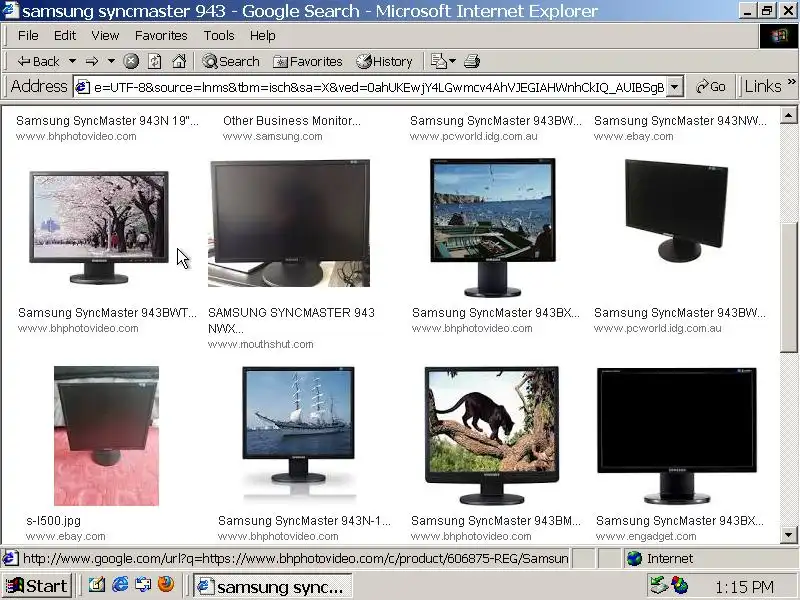Expand the Links toolbar chevron
800x600 pixels.
point(791,81)
